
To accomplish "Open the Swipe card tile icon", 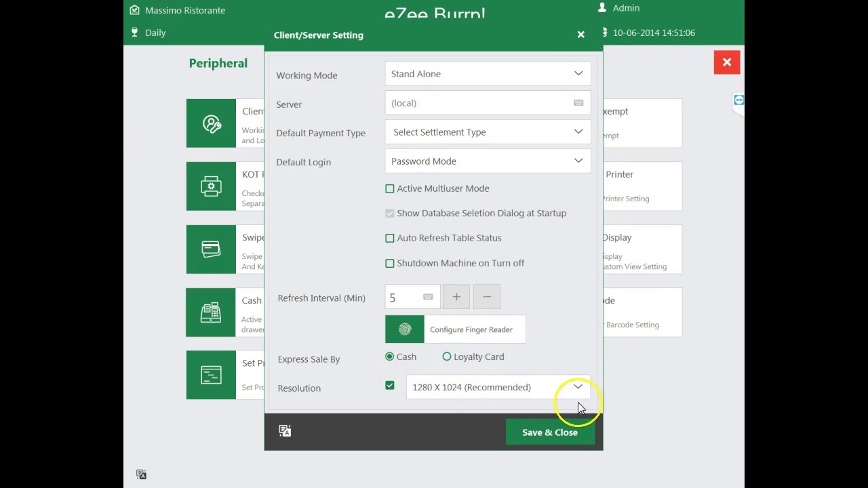I will click(211, 249).
